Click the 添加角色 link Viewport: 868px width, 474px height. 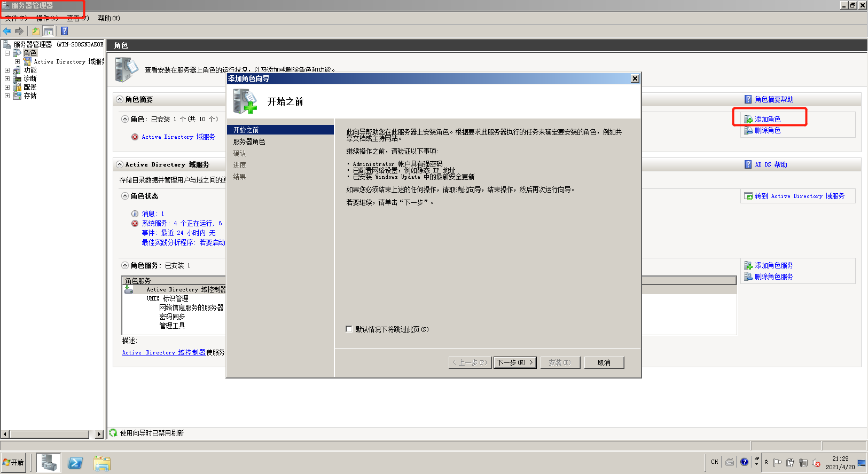pyautogui.click(x=768, y=120)
